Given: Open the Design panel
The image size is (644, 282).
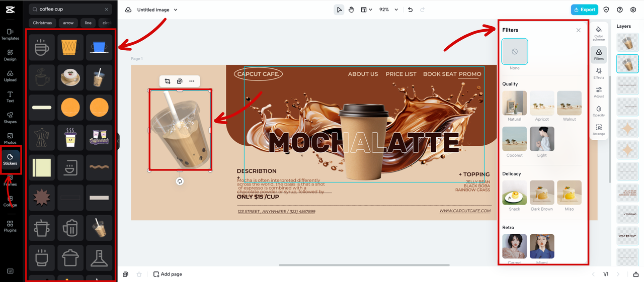Looking at the screenshot, I should coord(10,55).
